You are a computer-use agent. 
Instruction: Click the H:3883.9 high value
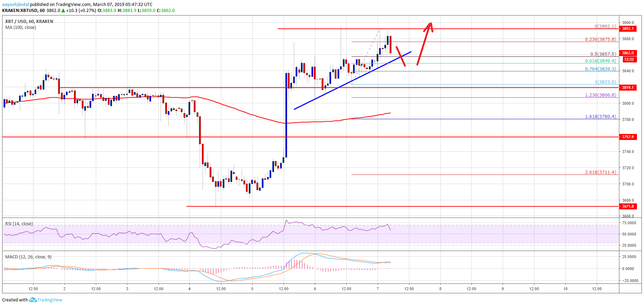pos(127,11)
